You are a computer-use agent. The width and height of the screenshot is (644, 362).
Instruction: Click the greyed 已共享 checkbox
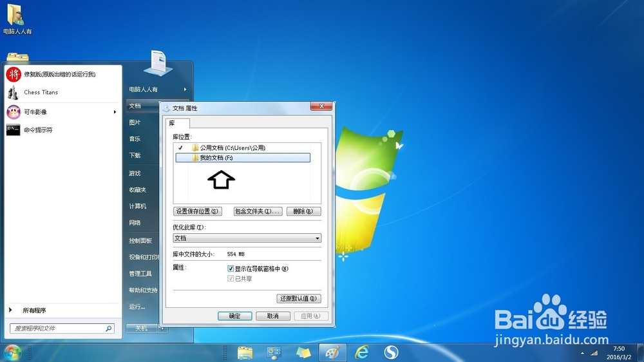(231, 279)
